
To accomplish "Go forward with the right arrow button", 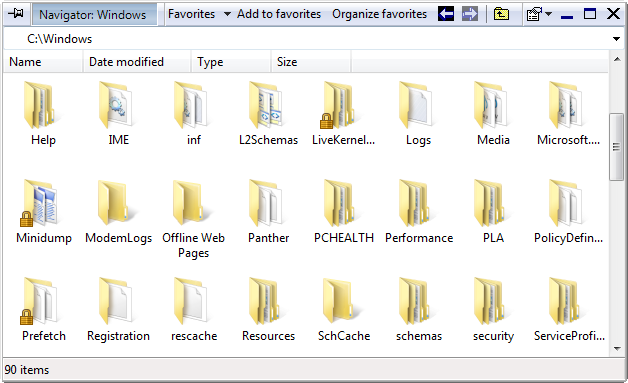I will tap(470, 14).
